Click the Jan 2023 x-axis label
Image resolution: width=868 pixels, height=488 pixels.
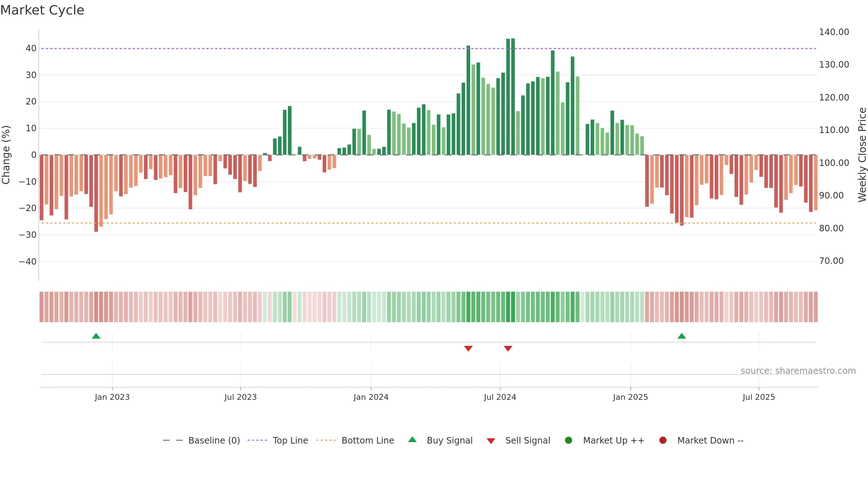tap(112, 397)
